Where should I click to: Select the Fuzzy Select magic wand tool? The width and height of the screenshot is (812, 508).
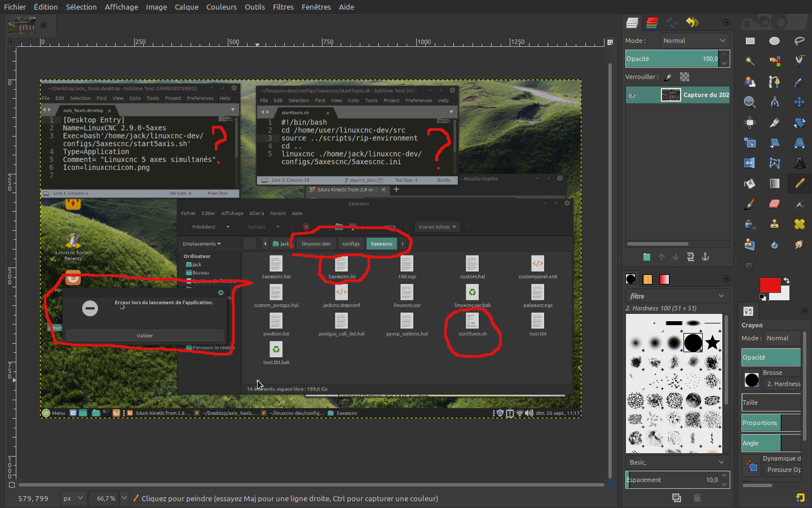750,62
